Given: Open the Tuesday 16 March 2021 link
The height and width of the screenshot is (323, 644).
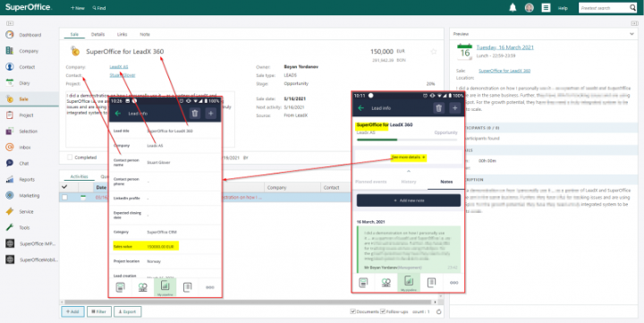Looking at the screenshot, I should 504,47.
